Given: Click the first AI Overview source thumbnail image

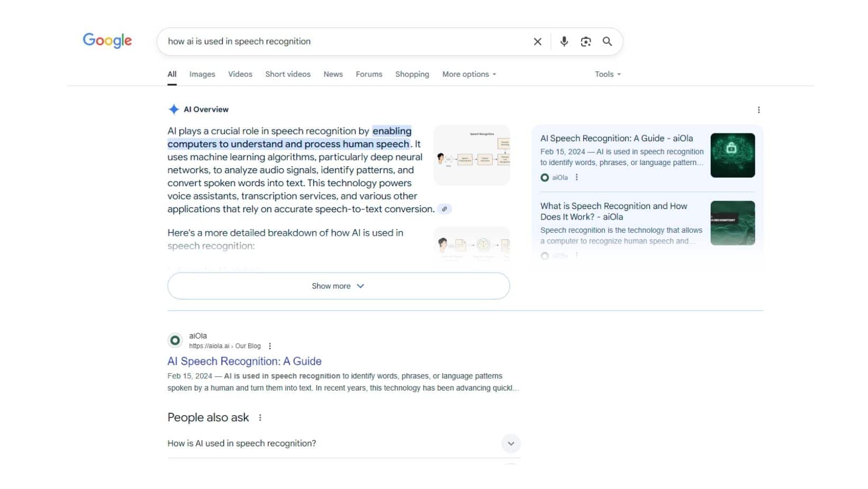Looking at the screenshot, I should 471,155.
